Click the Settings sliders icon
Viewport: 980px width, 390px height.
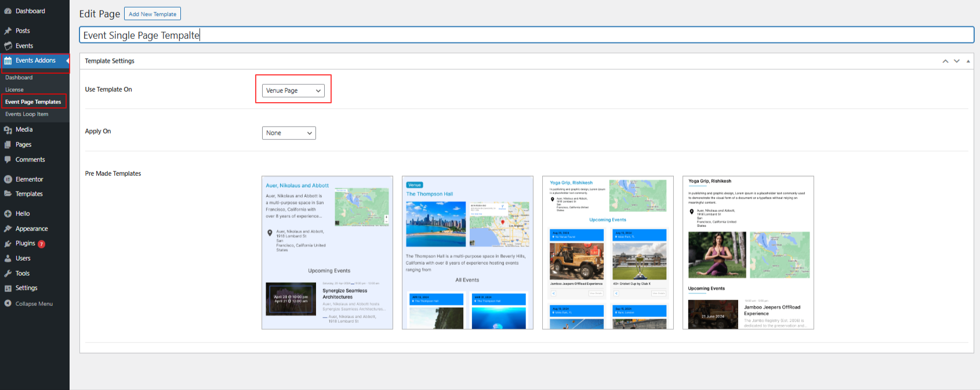tap(8, 288)
